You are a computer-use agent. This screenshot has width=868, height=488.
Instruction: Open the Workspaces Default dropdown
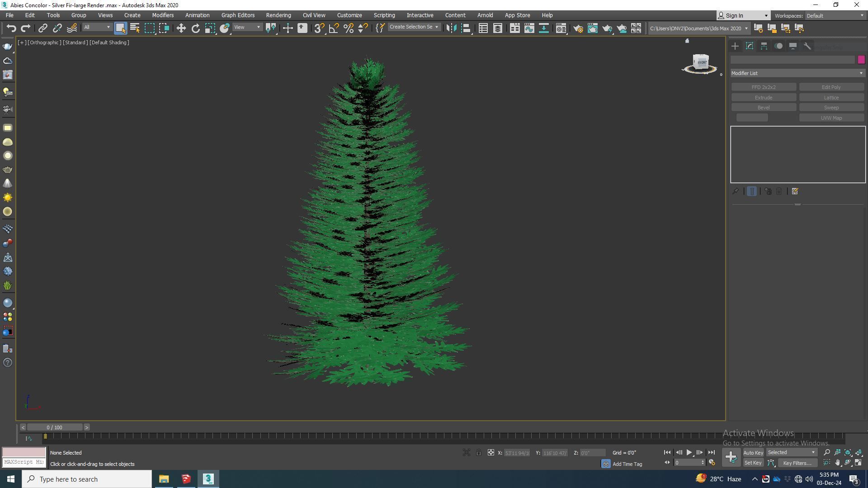pos(835,15)
